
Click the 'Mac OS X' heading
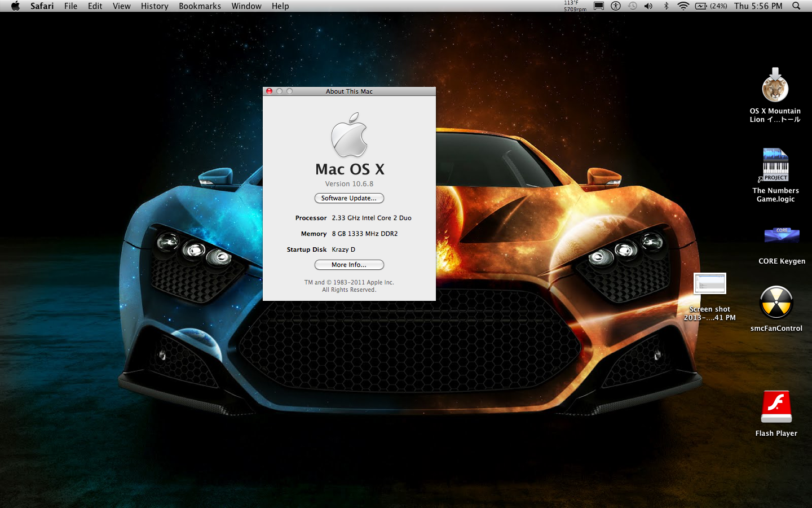(350, 169)
